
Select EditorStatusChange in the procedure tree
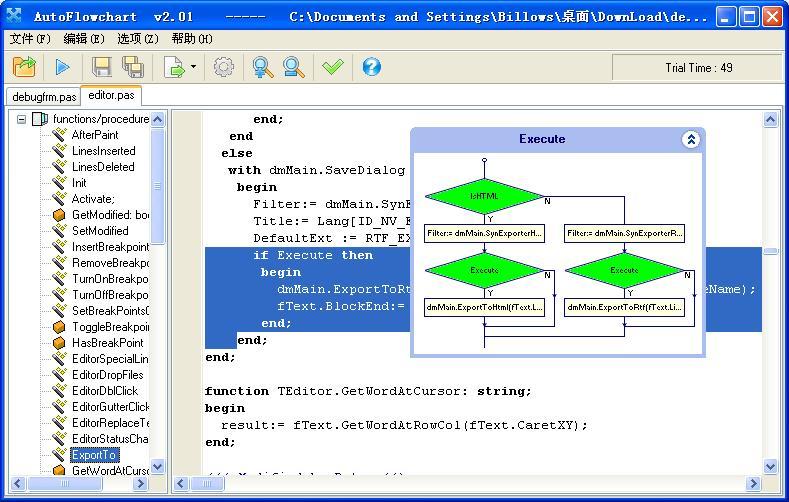[110, 439]
